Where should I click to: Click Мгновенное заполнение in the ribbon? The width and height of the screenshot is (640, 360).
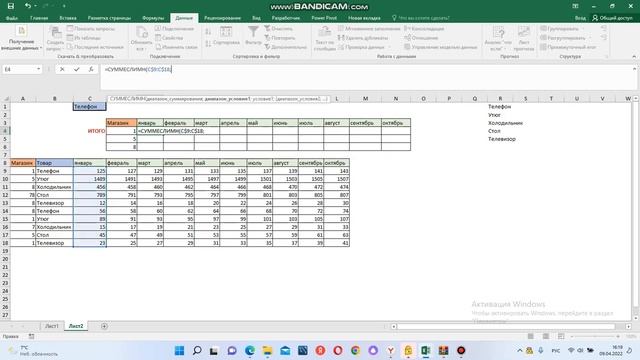click(x=369, y=29)
